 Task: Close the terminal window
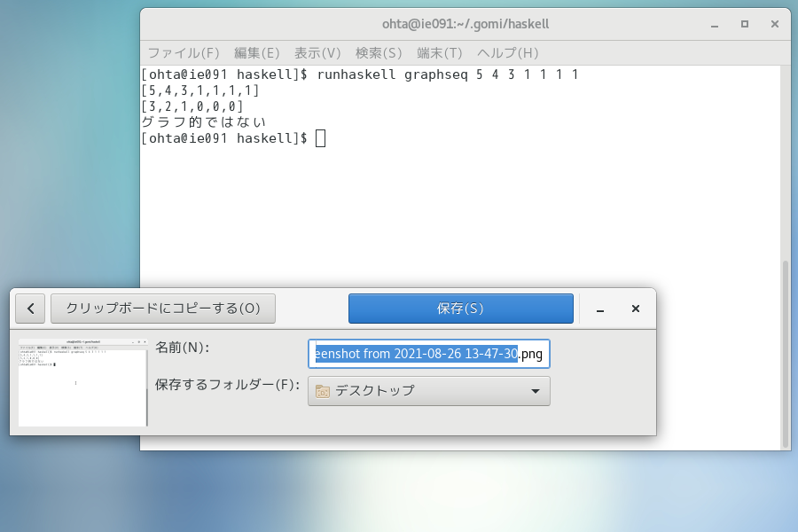pos(775,24)
